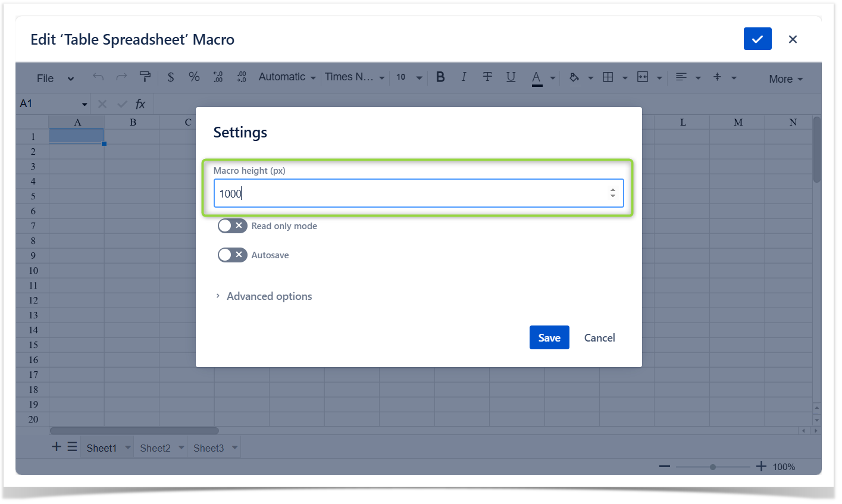Image resolution: width=842 pixels, height=504 pixels.
Task: Toggle italic text formatting
Action: pyautogui.click(x=464, y=77)
